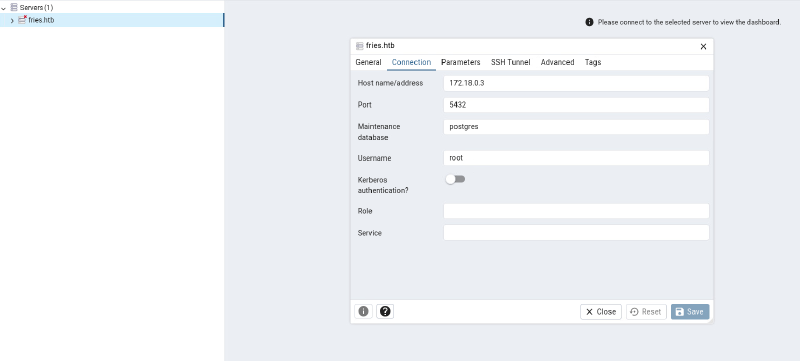Click the info icon button in dialog footer

pyautogui.click(x=363, y=311)
